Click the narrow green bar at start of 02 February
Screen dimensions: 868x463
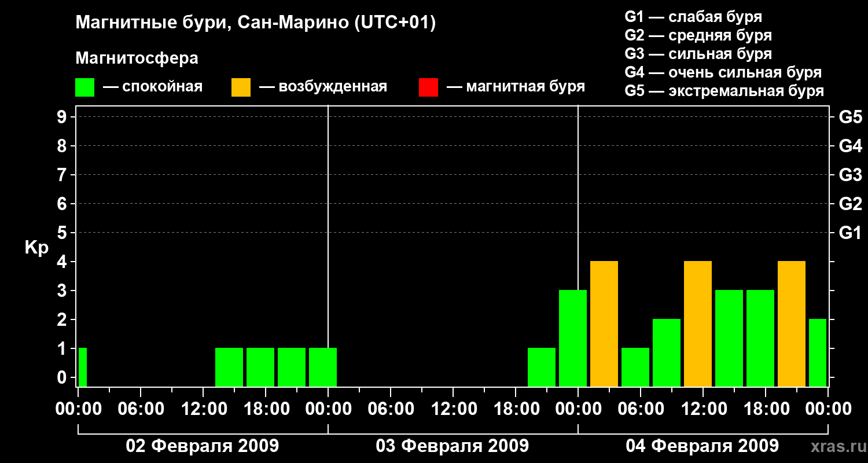[83, 368]
